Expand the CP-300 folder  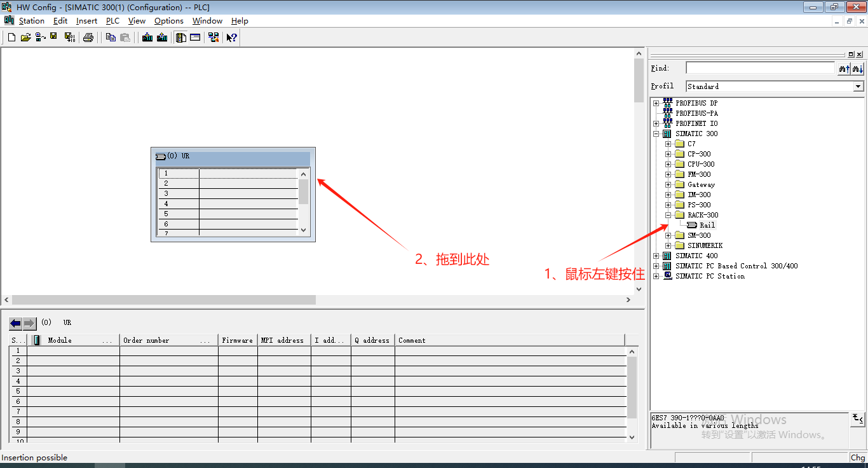point(668,154)
